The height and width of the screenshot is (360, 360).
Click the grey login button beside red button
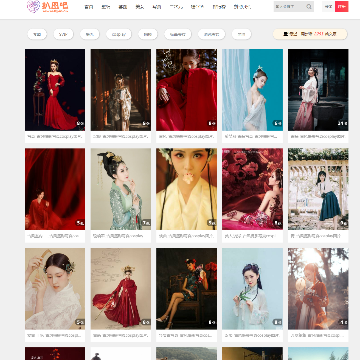tap(328, 6)
